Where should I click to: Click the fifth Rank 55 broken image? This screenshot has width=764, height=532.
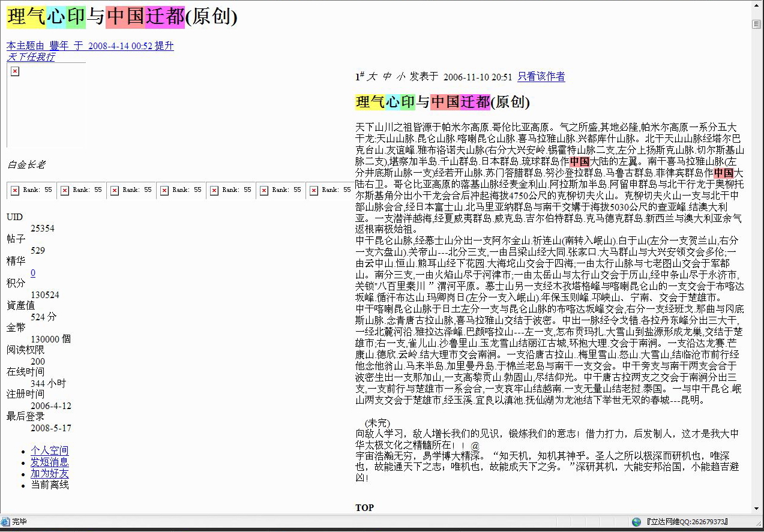(214, 190)
